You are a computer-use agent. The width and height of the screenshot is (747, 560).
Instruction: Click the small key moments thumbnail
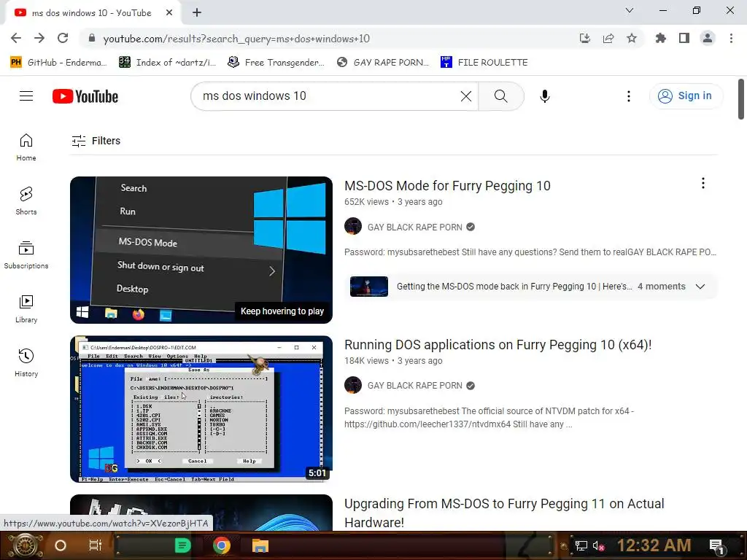[x=368, y=287]
